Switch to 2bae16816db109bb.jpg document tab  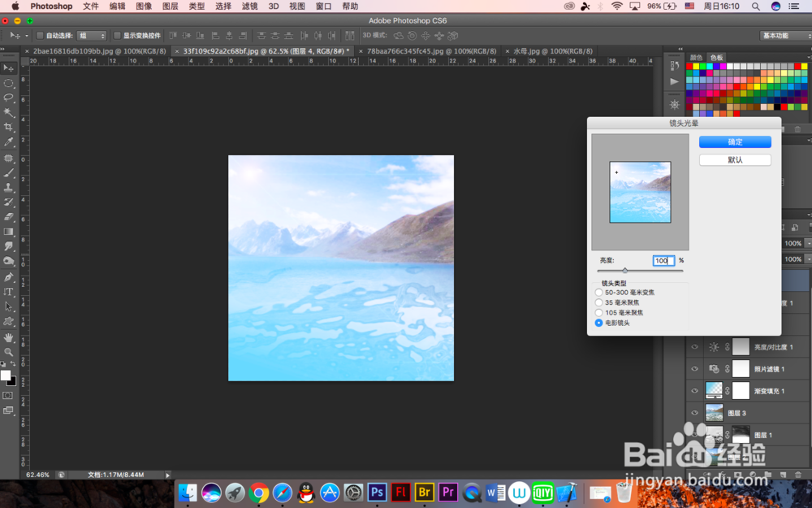point(99,50)
